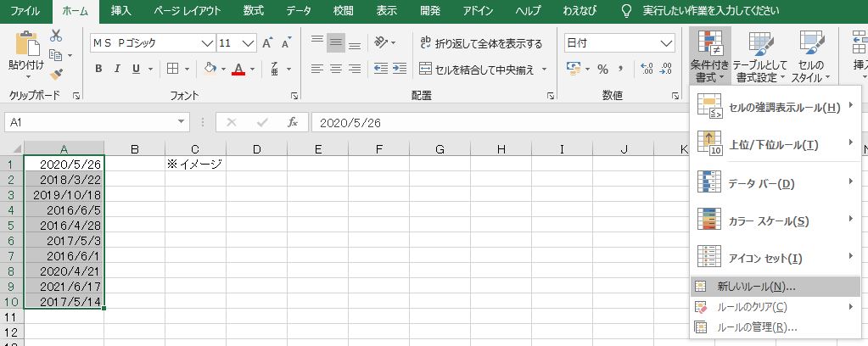Open Color Scales (カラー スケール) submenu
The width and height of the screenshot is (868, 346).
776,220
